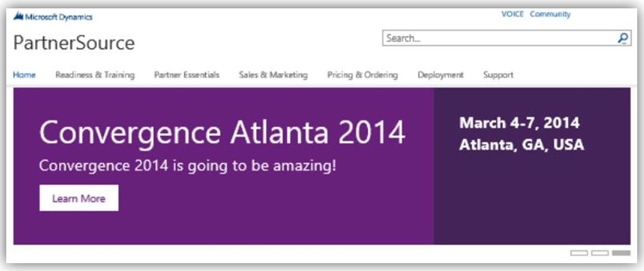Open the Community link
This screenshot has width=644, height=271.
[550, 14]
